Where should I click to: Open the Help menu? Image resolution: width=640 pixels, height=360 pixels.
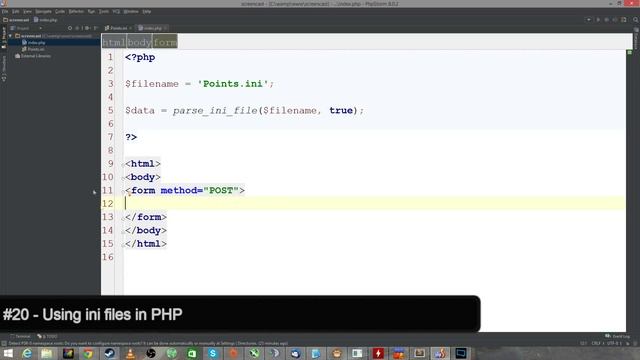[x=147, y=11]
